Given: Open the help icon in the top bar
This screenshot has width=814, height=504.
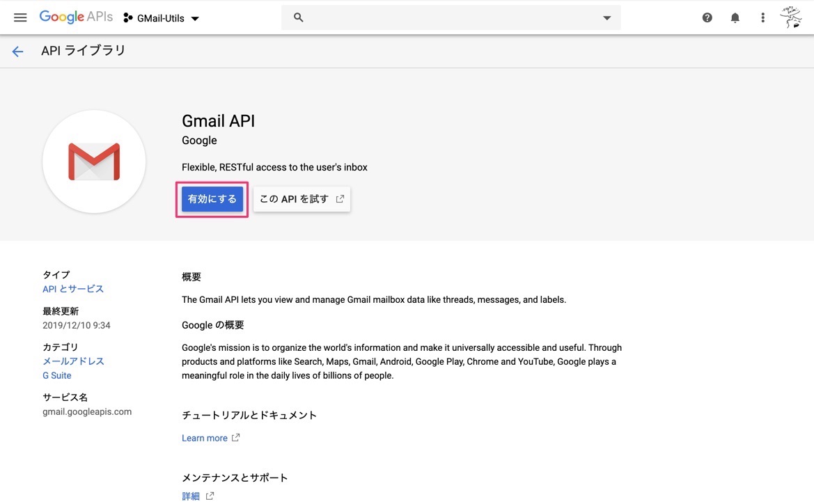Looking at the screenshot, I should [707, 17].
